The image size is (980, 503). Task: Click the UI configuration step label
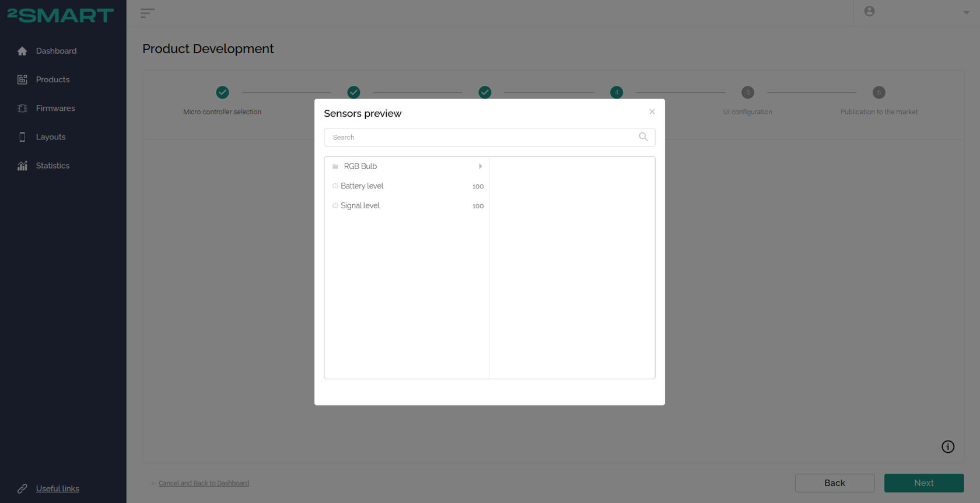click(748, 112)
